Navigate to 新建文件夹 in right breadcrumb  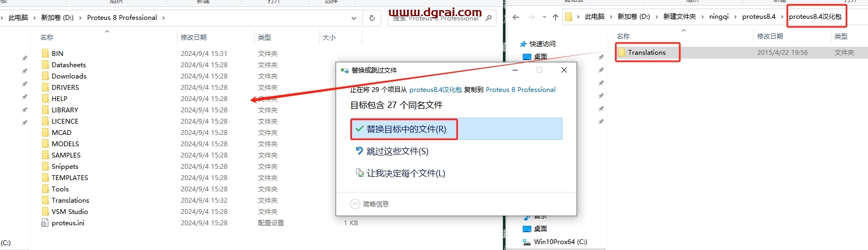pyautogui.click(x=679, y=17)
